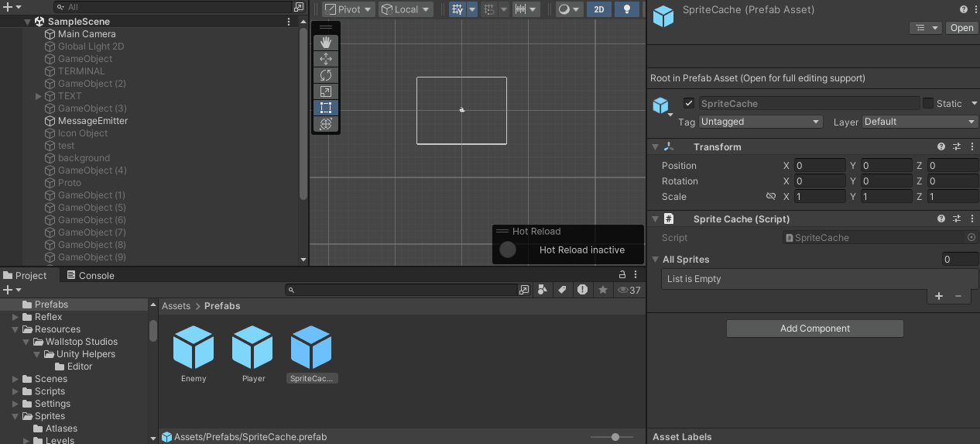Expand the TEXT object in hierarchy
This screenshot has width=980, height=444.
pos(39,96)
